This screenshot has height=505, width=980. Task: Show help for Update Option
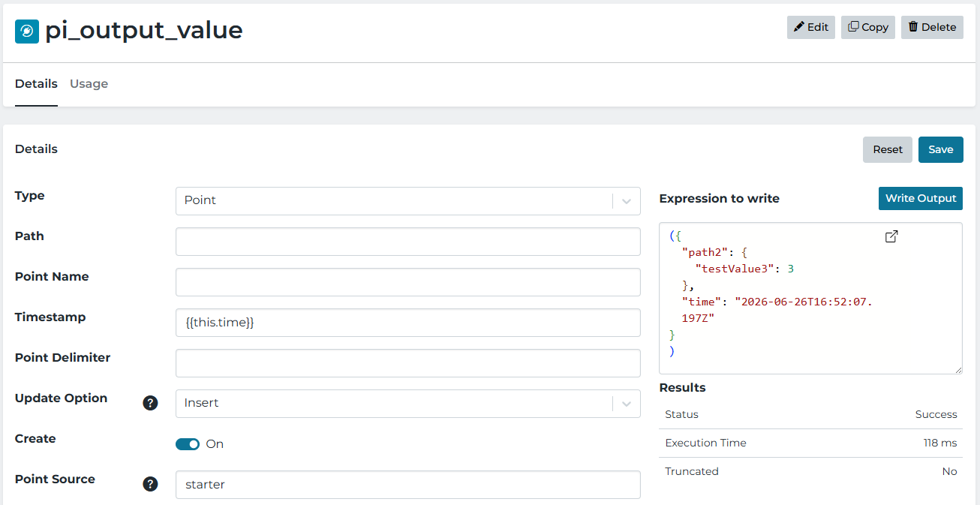point(151,403)
